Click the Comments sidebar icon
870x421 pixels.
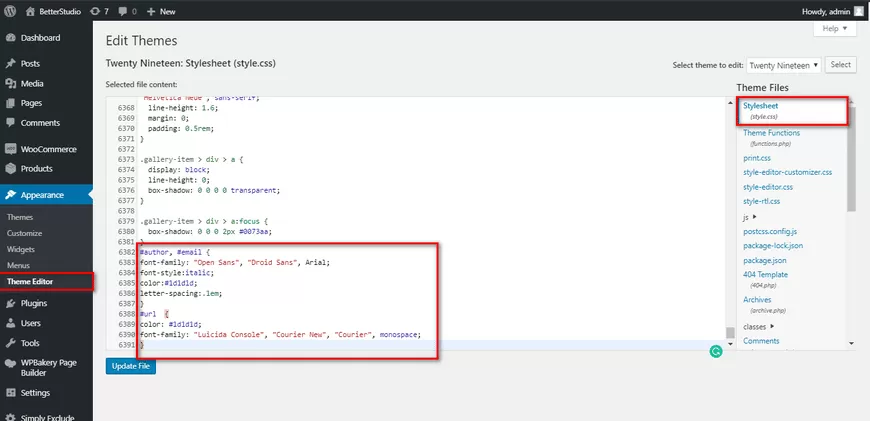(x=10, y=123)
